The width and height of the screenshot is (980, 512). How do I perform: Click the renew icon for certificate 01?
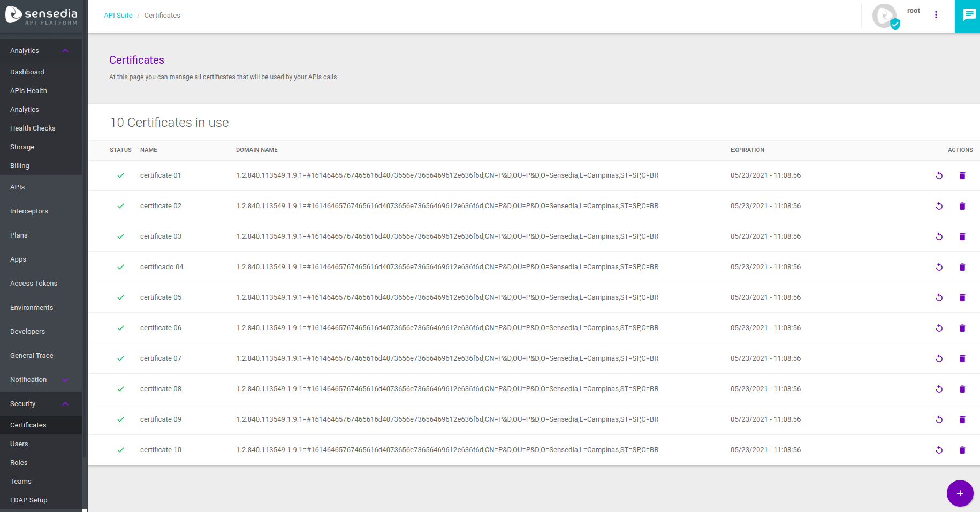pos(939,175)
